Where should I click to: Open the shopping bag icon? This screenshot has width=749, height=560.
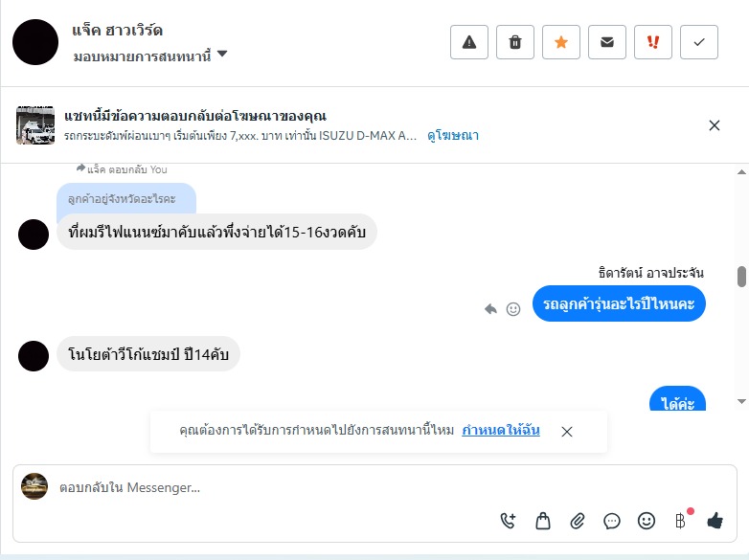point(543,521)
